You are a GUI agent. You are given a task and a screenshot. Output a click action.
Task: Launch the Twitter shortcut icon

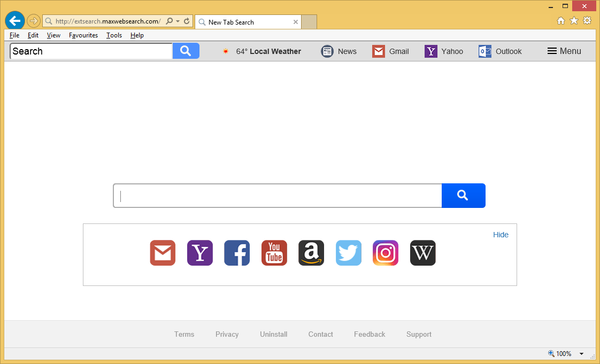click(x=349, y=253)
